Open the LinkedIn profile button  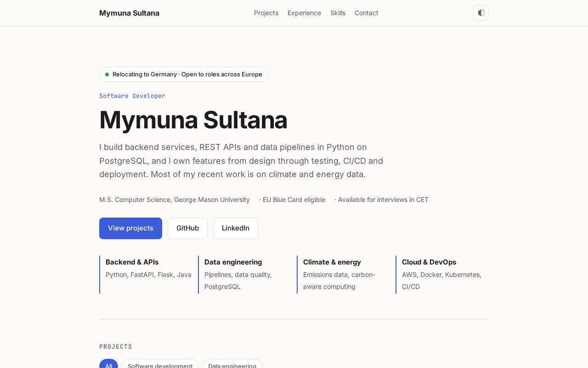(x=236, y=228)
